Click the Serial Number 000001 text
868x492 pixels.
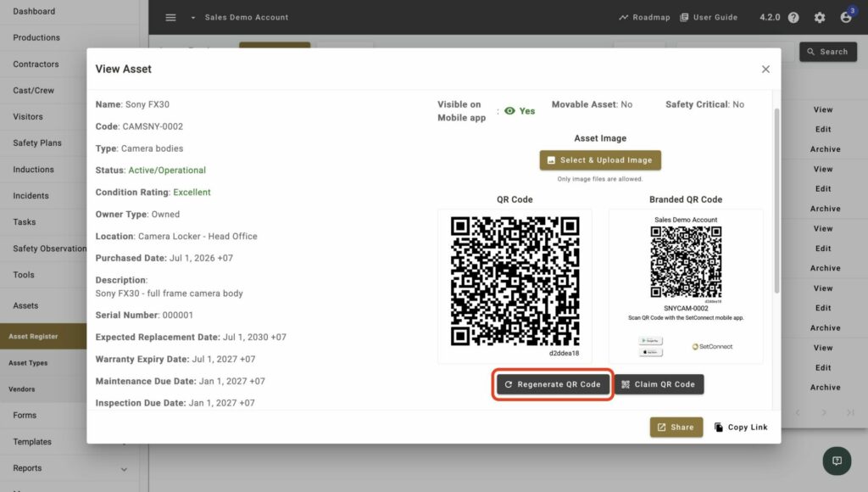[144, 316]
